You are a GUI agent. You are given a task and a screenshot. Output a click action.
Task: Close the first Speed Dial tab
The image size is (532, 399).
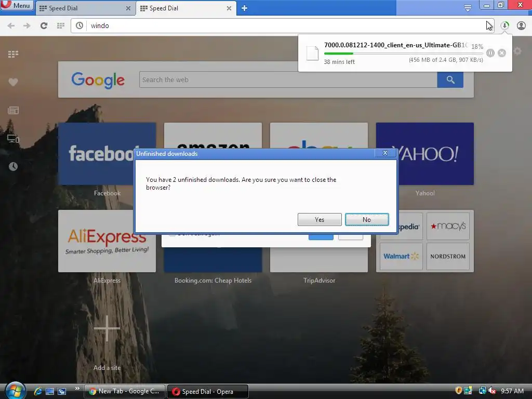coord(128,8)
